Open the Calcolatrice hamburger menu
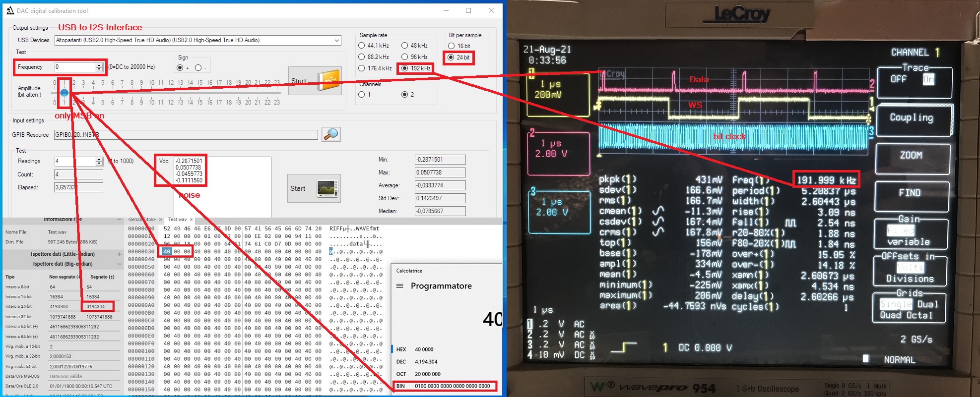The width and height of the screenshot is (980, 397). point(399,286)
